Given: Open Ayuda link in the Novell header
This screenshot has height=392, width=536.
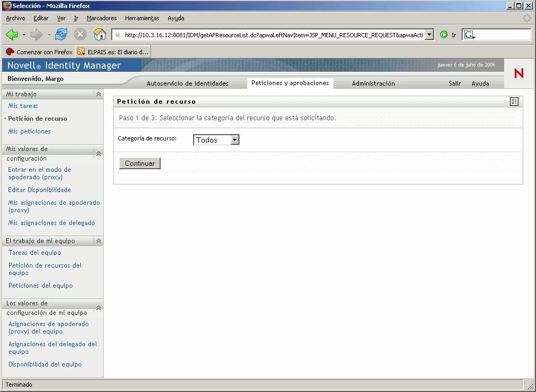Looking at the screenshot, I should pyautogui.click(x=480, y=84).
